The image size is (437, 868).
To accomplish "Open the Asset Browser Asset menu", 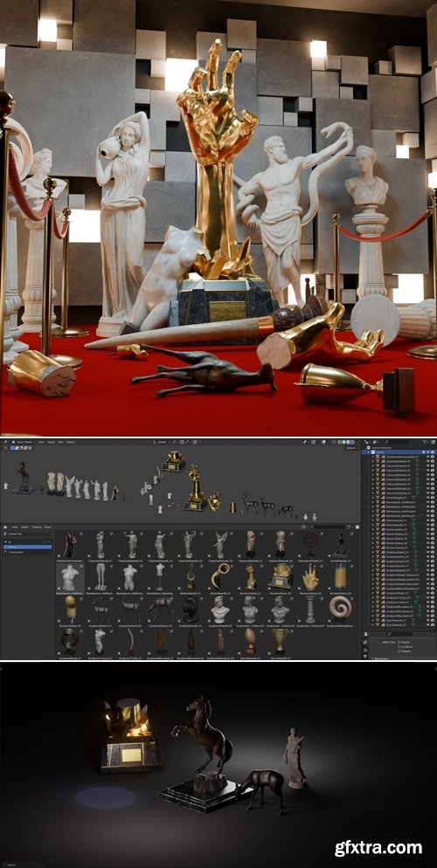I will coord(47,527).
